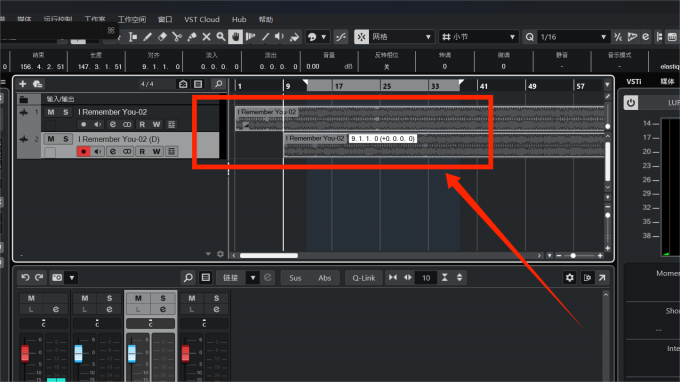This screenshot has height=382, width=680.
Task: Click the Undo icon in MixConsole
Action: coord(25,278)
